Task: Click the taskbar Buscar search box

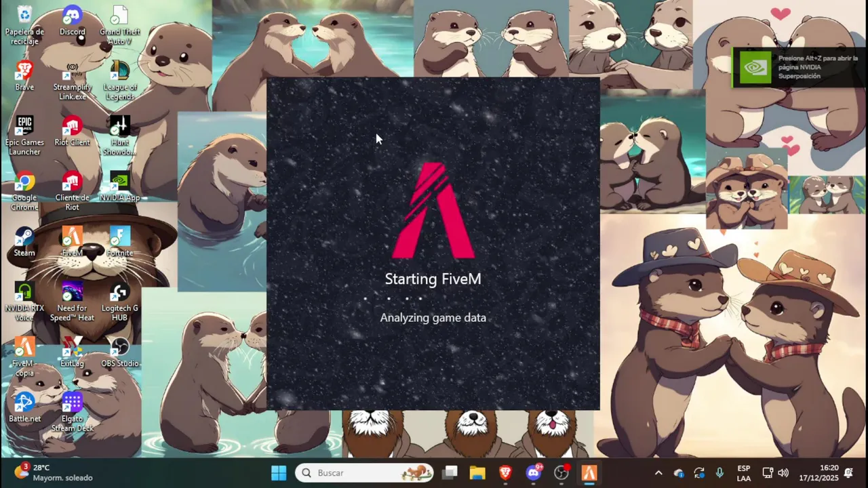Action: [364, 473]
